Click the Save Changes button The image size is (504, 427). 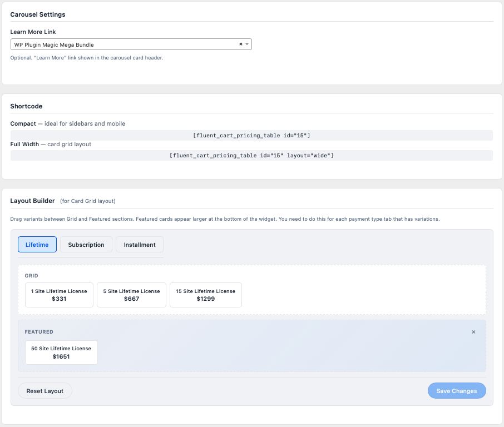pyautogui.click(x=457, y=391)
